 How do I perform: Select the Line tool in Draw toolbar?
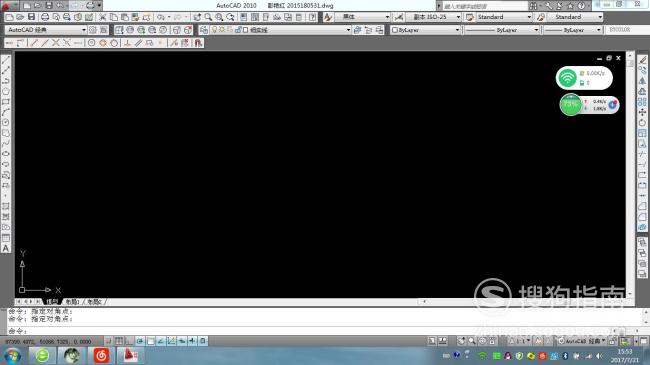point(6,60)
